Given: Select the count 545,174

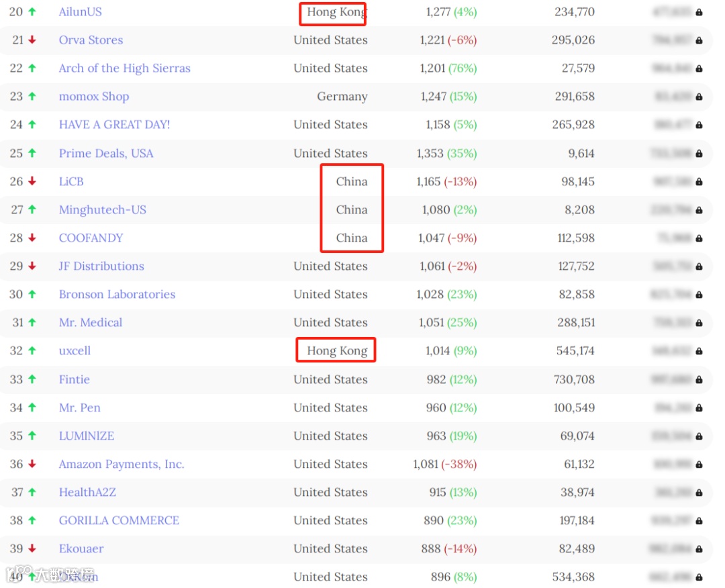Looking at the screenshot, I should (x=575, y=351).
